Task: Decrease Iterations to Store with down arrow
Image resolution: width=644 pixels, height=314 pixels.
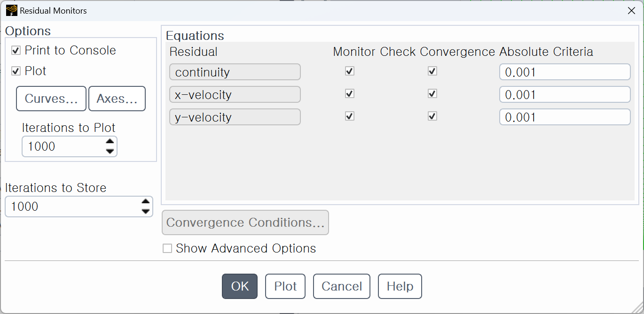Action: tap(146, 211)
